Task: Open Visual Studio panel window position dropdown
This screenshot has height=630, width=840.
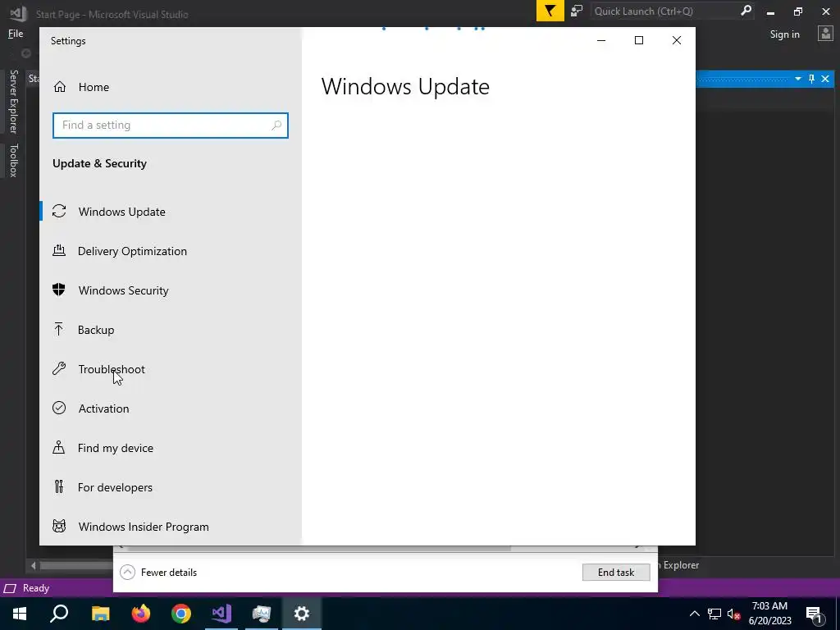Action: (x=797, y=79)
